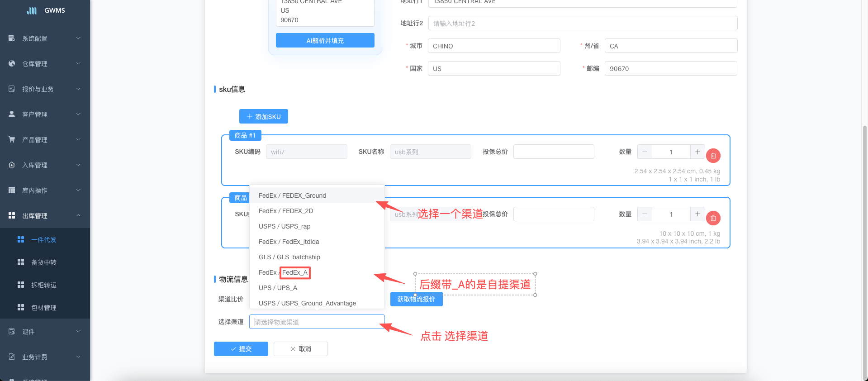
Task: Click the 拆柜转运 grid icon
Action: (x=21, y=285)
